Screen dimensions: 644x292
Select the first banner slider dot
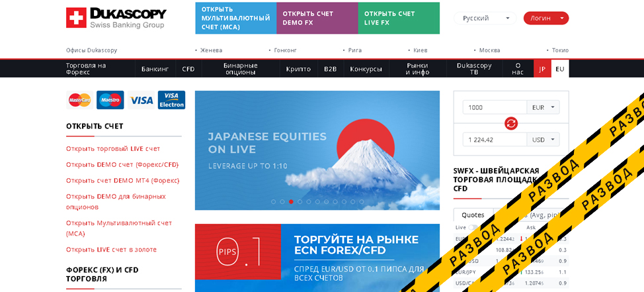[x=274, y=201]
